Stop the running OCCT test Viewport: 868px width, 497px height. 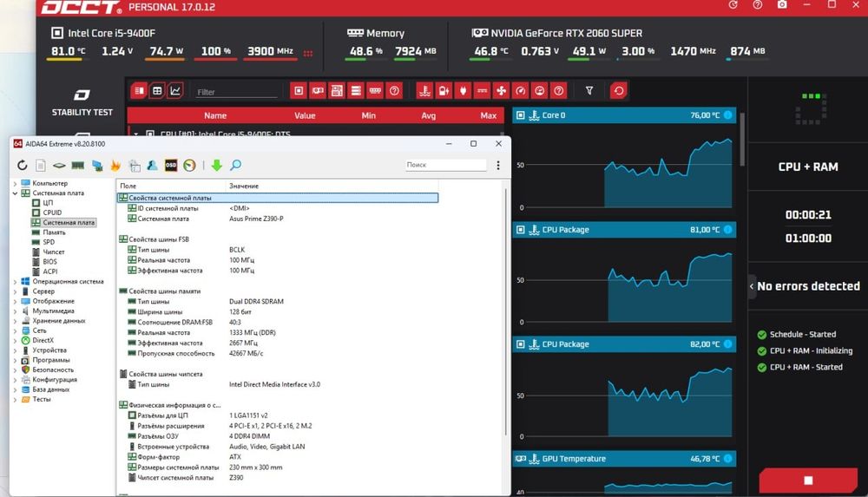click(x=808, y=480)
